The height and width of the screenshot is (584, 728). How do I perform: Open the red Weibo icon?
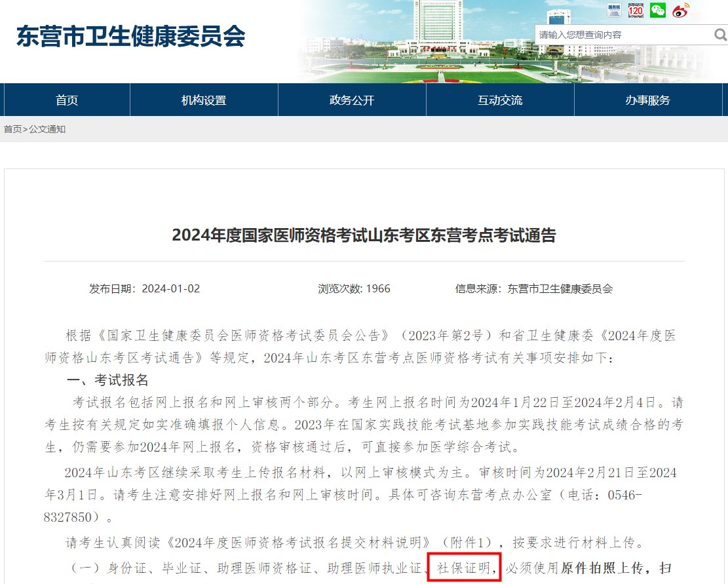pyautogui.click(x=680, y=10)
